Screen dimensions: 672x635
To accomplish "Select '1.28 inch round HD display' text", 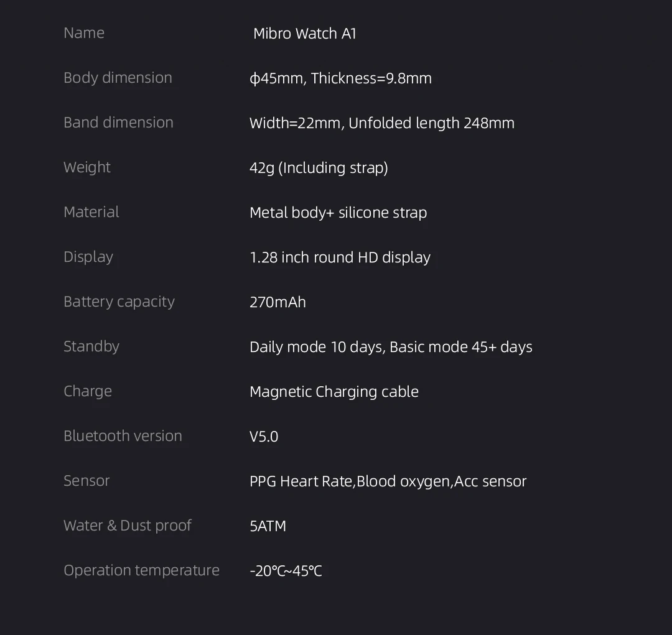I will tap(340, 257).
